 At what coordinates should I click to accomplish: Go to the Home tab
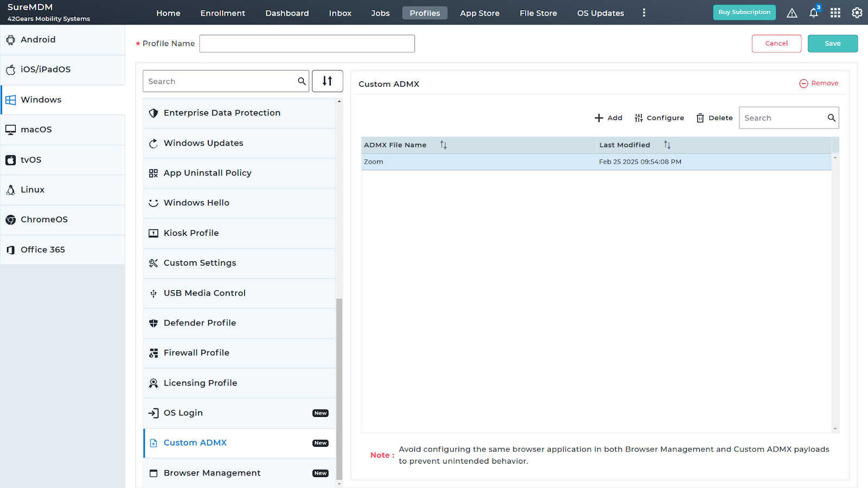click(x=168, y=13)
